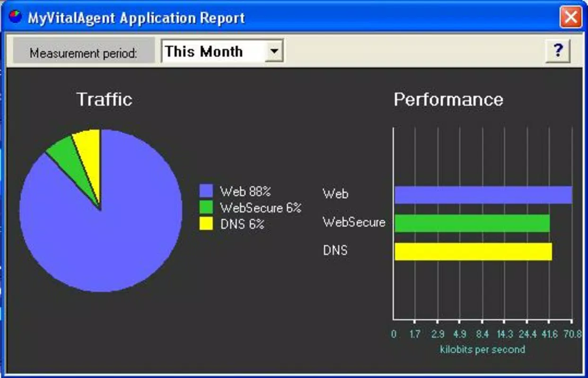The height and width of the screenshot is (378, 588).
Task: Click the green WebSecure performance bar
Action: 472,223
